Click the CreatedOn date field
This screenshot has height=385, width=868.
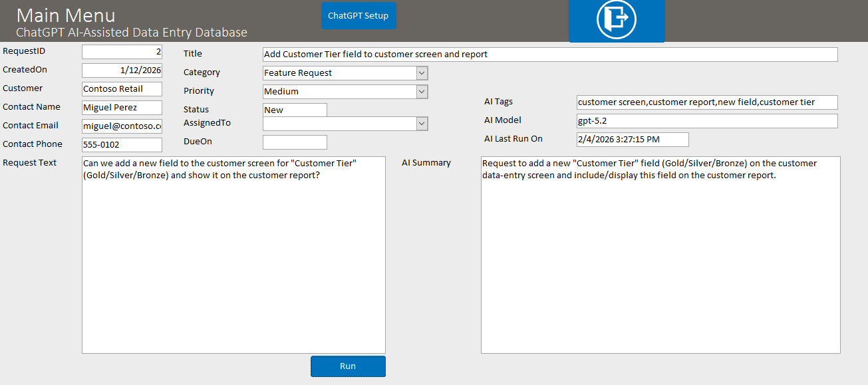point(122,70)
